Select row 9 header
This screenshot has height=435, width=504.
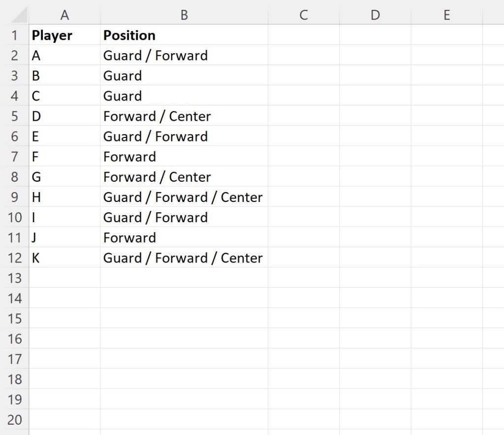tap(14, 197)
